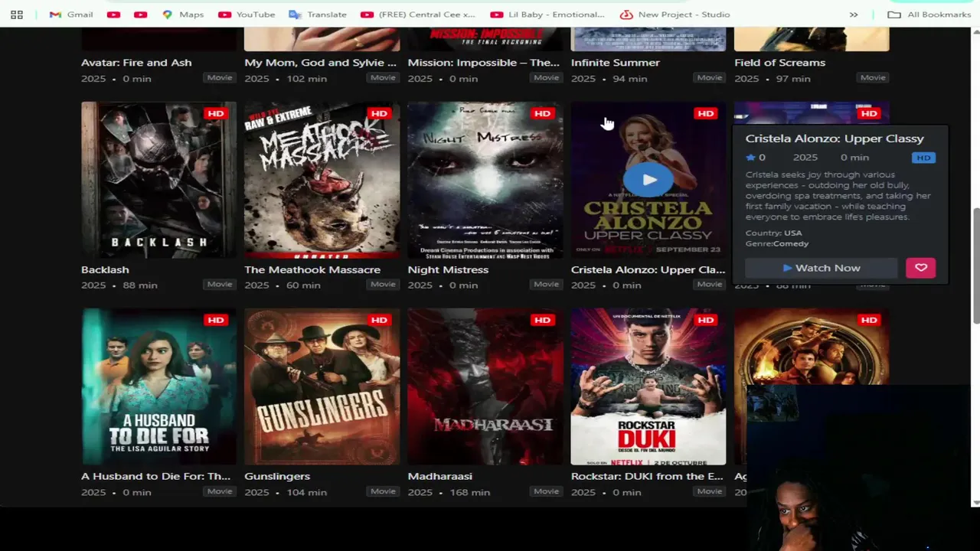
Task: Click the '168 min' duration under Madharaasi
Action: [469, 492]
